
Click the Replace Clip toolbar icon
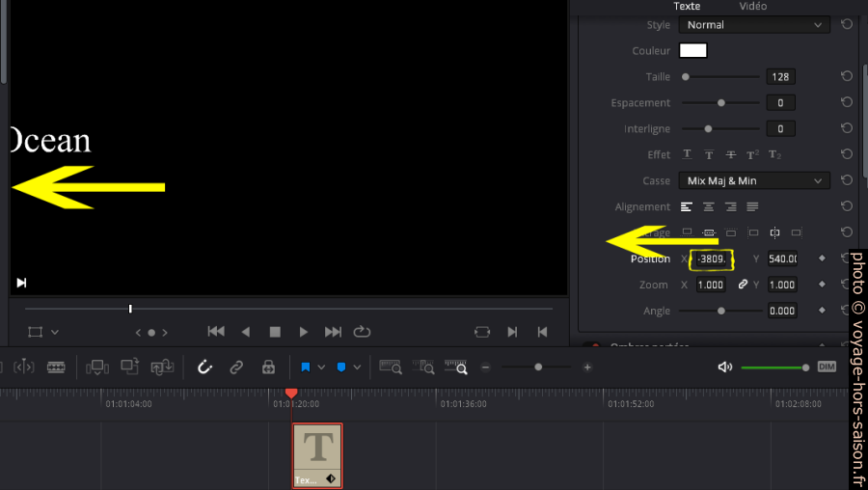point(162,367)
